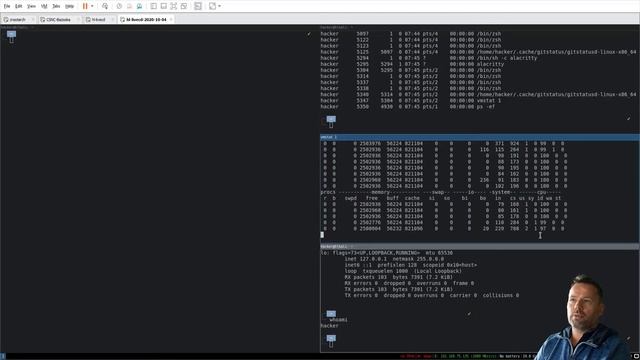Toggle the thumbnail bar view

163,6
